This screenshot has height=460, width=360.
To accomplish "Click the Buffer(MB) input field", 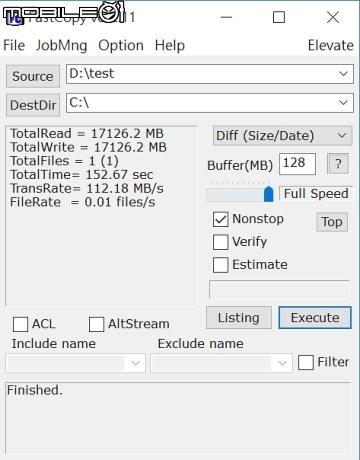I will [297, 164].
